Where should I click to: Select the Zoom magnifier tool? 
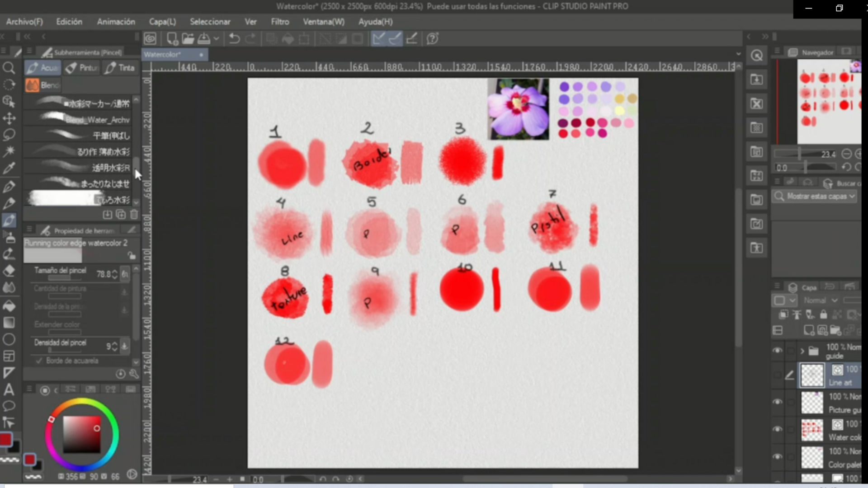click(9, 68)
